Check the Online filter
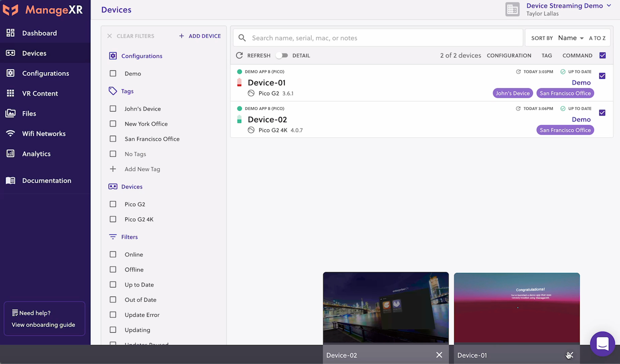The image size is (620, 364). (113, 254)
